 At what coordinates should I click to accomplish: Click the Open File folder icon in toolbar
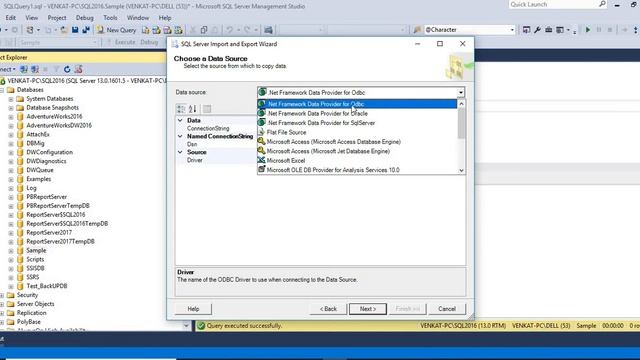(64, 30)
